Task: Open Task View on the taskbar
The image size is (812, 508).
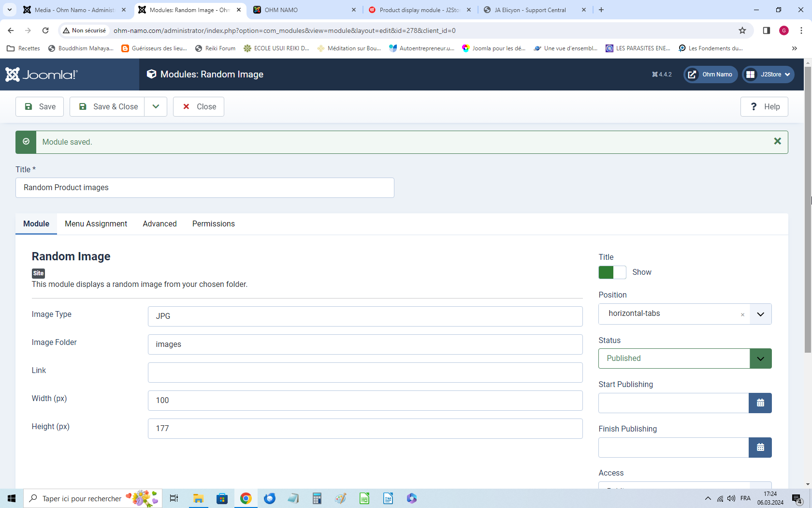Action: tap(174, 498)
